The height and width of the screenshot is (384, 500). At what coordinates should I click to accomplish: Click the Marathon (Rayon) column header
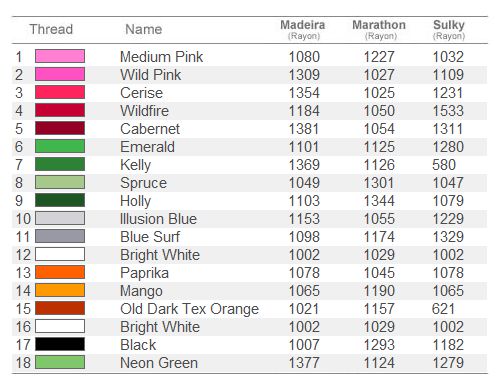[x=379, y=30]
